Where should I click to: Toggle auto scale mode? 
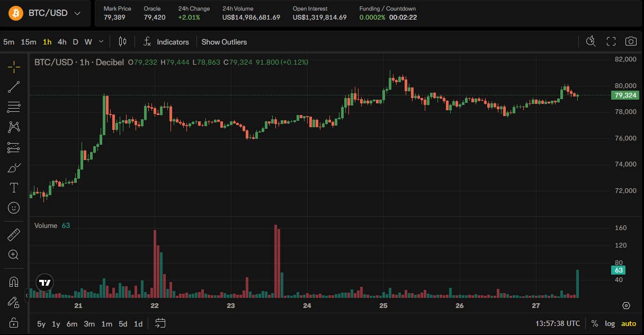[x=629, y=323]
